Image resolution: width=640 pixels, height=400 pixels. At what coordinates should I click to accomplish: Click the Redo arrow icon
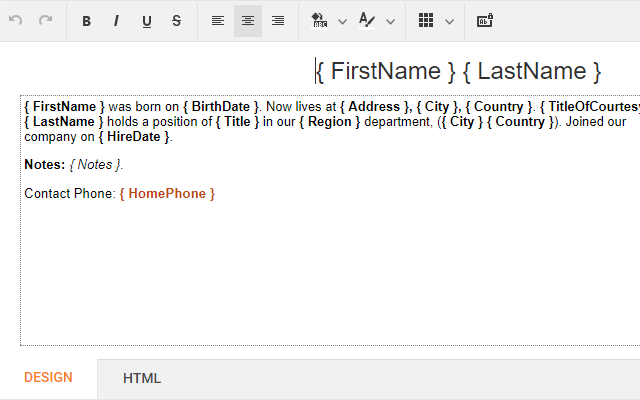pos(45,21)
